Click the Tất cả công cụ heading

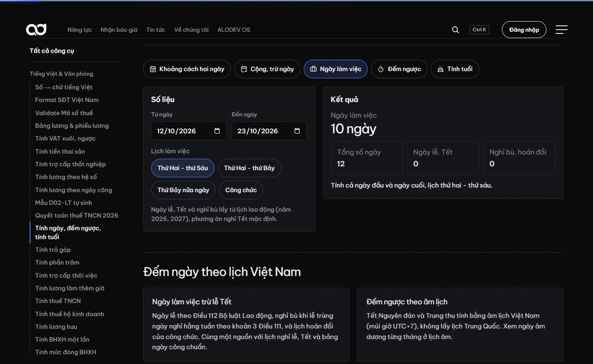(52, 51)
